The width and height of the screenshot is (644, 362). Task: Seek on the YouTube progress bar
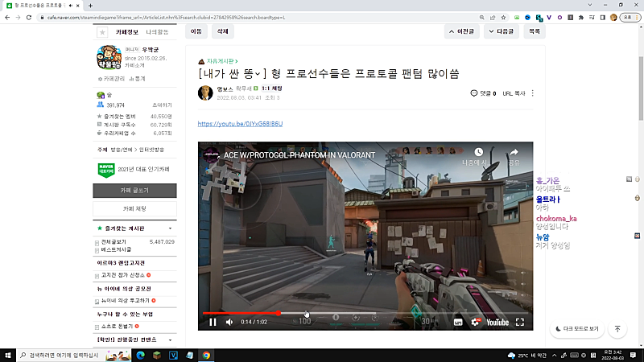click(x=365, y=313)
